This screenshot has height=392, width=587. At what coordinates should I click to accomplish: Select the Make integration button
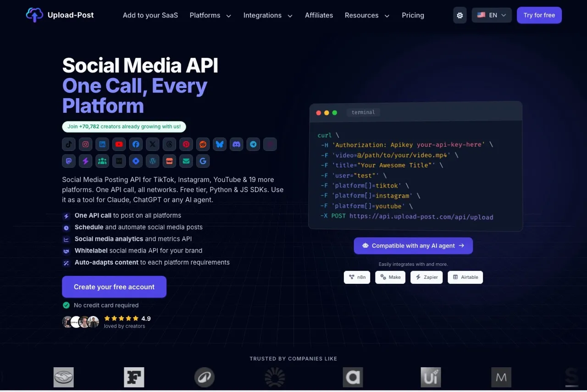tap(390, 277)
